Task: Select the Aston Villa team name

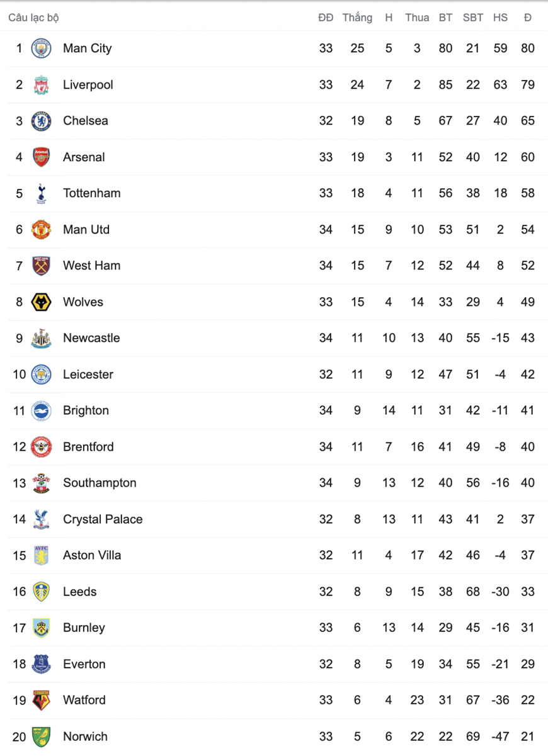Action: pos(92,555)
